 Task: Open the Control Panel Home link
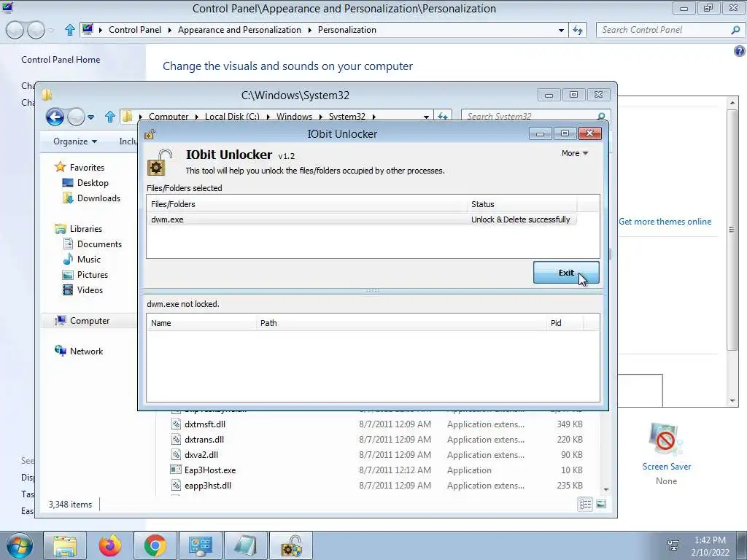click(61, 60)
